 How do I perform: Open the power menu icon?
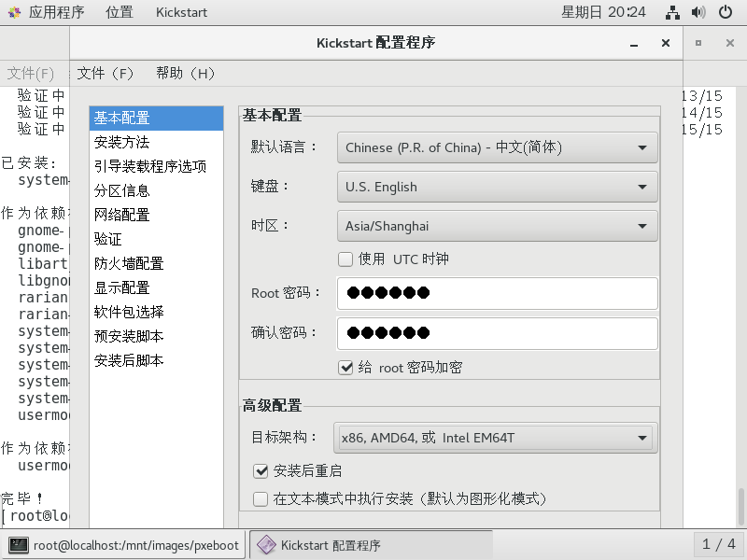[x=726, y=12]
